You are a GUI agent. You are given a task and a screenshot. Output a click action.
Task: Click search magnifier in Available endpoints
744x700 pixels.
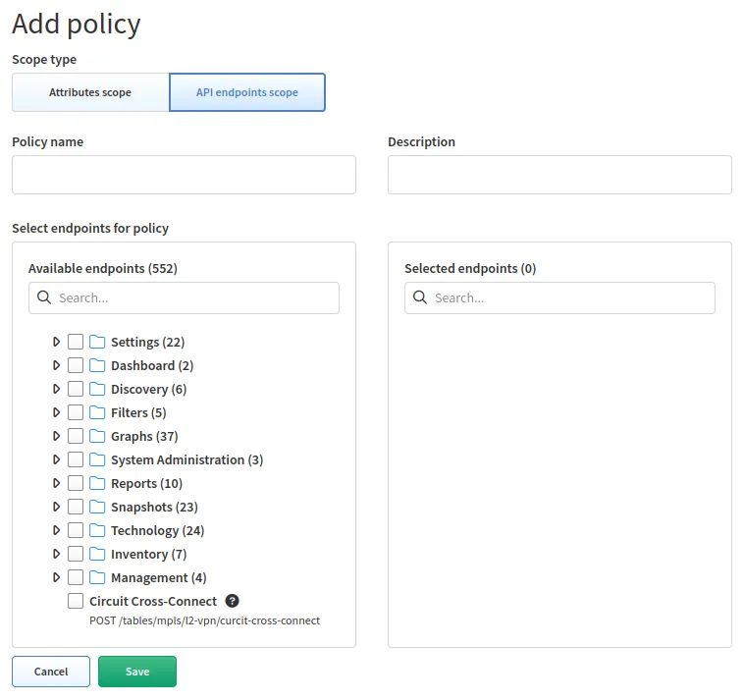44,297
